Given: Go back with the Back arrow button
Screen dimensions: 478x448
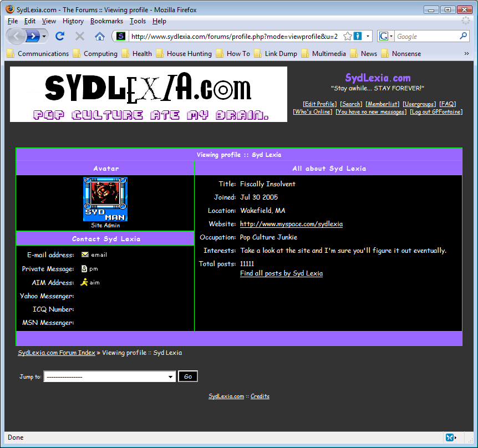Looking at the screenshot, I should pos(16,37).
